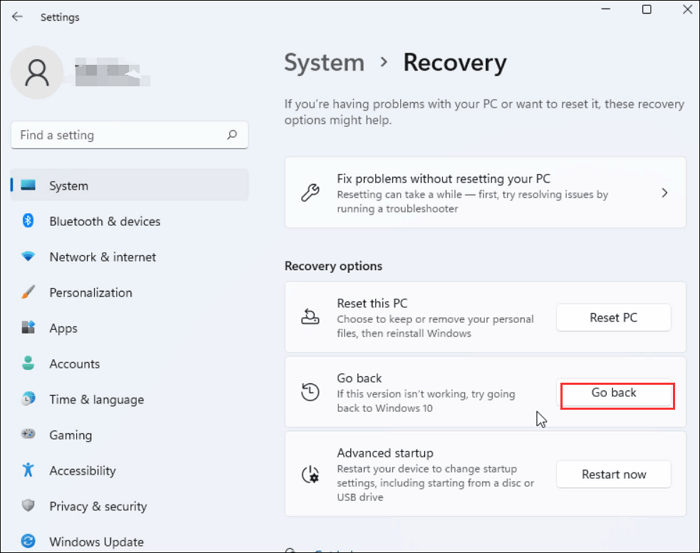Click the Windows Update icon
Viewport: 700px width, 553px height.
29,542
